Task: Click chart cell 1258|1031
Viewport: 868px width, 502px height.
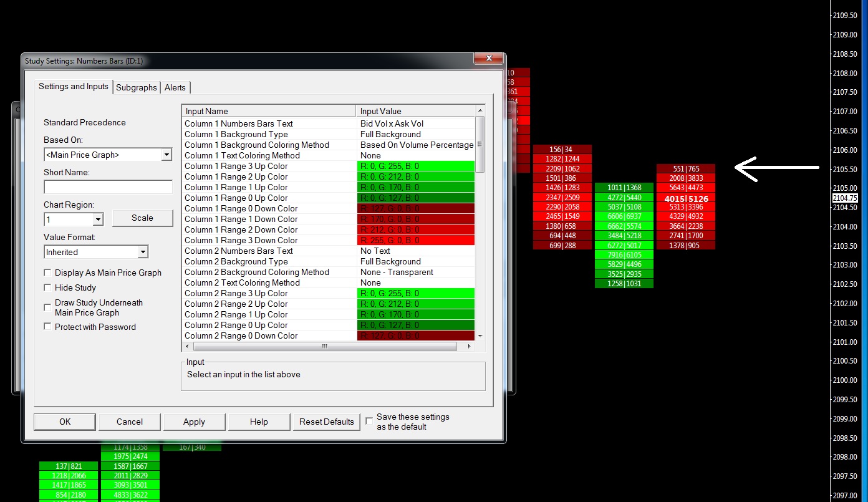Action: tap(624, 284)
